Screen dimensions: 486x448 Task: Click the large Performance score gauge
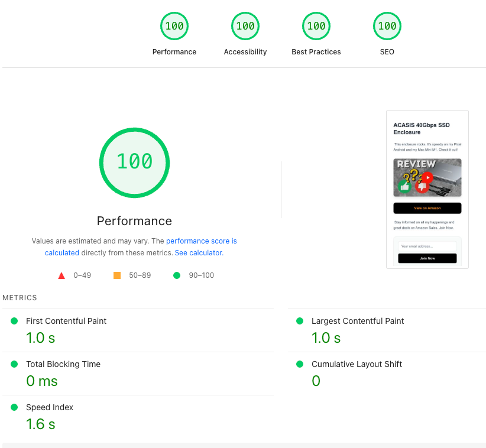[x=134, y=163]
